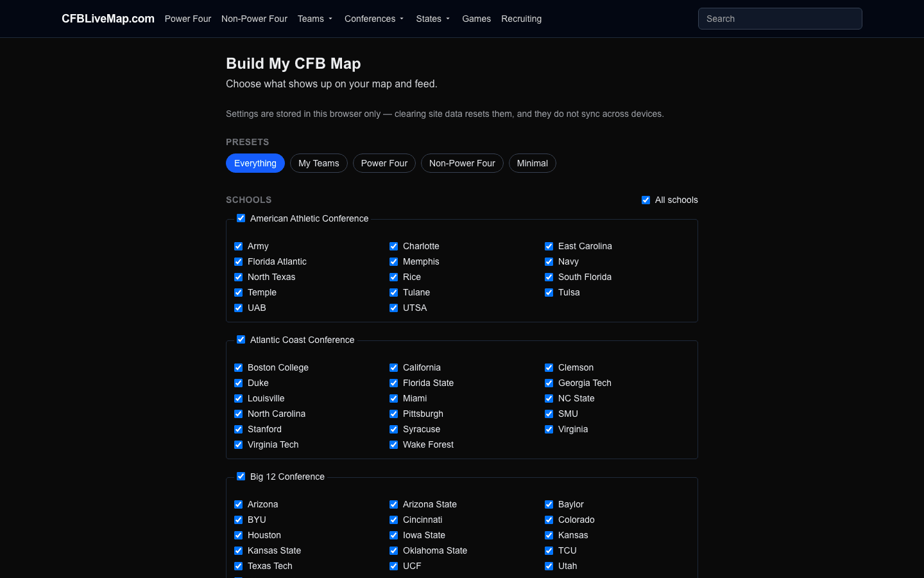Apply the Non-Power Four preset
The image size is (924, 578).
pos(462,163)
